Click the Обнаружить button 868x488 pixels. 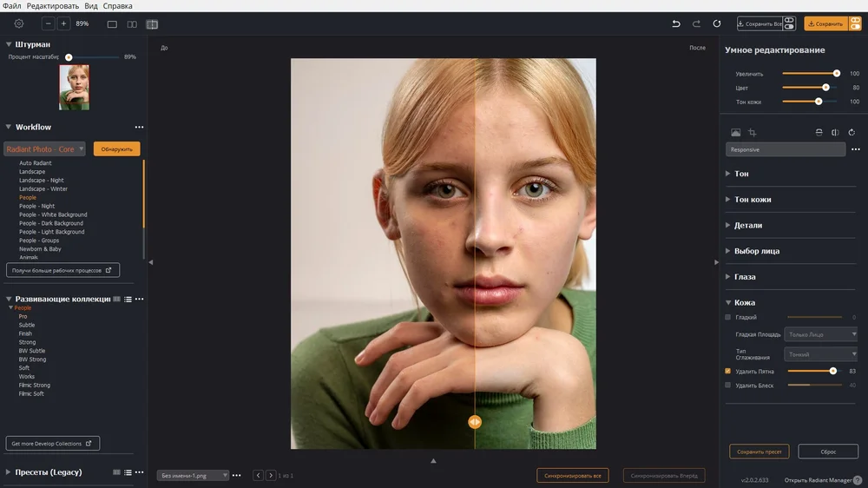point(117,149)
